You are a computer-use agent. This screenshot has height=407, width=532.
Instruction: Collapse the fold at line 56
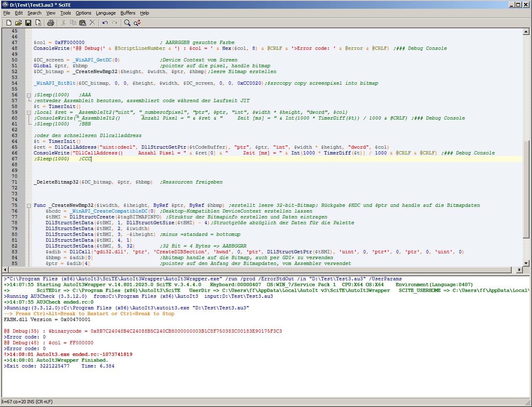tap(29, 95)
